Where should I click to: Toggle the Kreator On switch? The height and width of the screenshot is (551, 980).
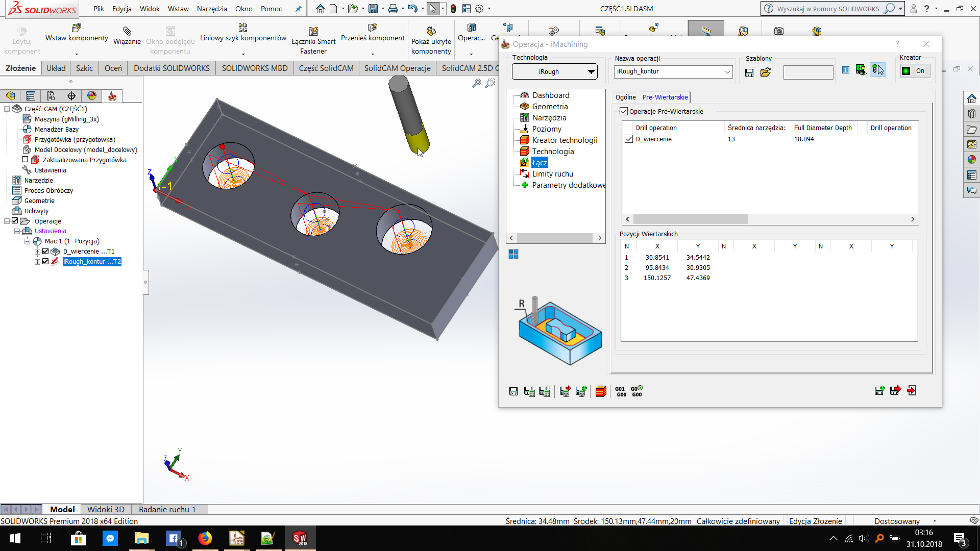tap(914, 71)
